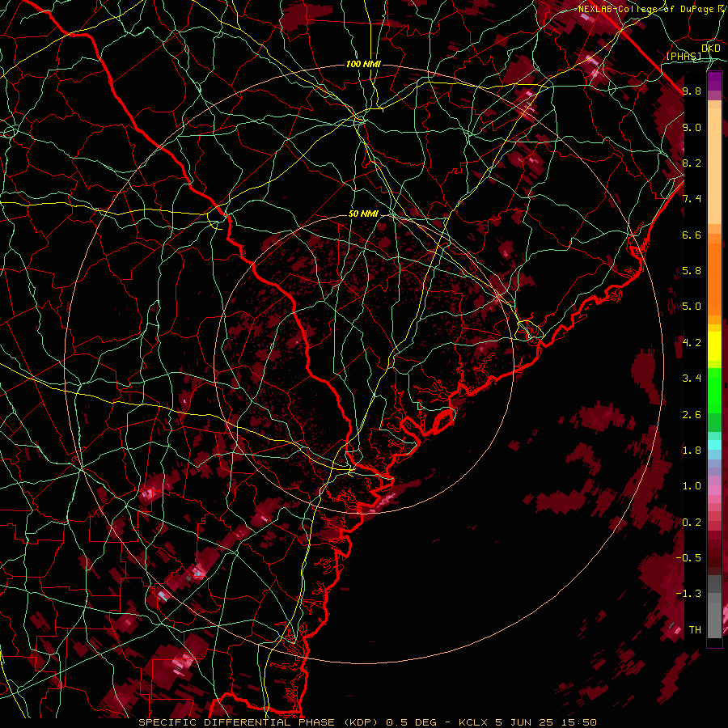Click the 2.6 value on color scale
728x728 pixels.
pyautogui.click(x=692, y=415)
